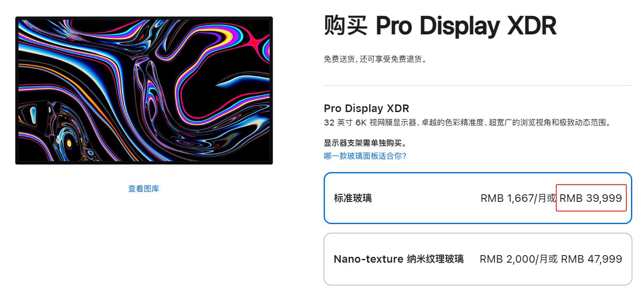Click the yellow dot in the wallpaper image

coord(69,143)
